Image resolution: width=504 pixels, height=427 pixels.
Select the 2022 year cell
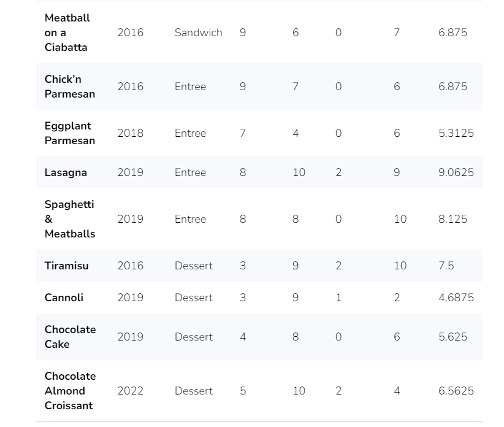coord(130,391)
